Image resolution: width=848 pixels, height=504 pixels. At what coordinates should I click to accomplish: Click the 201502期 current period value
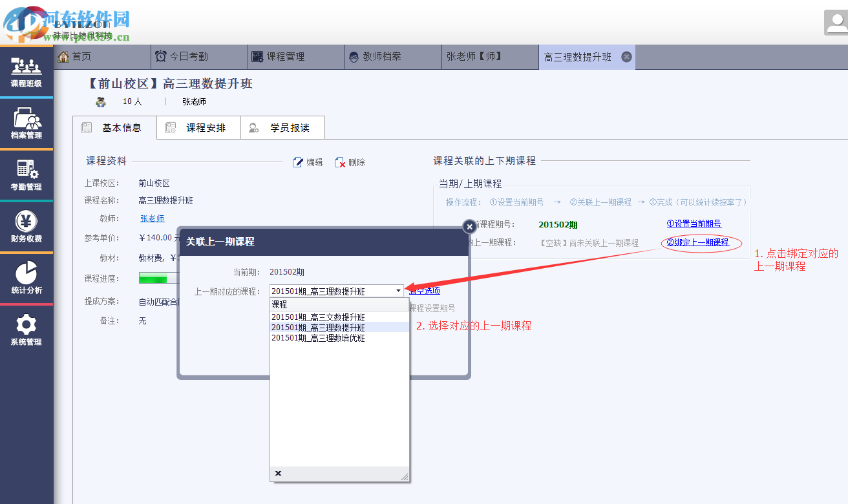click(x=558, y=225)
